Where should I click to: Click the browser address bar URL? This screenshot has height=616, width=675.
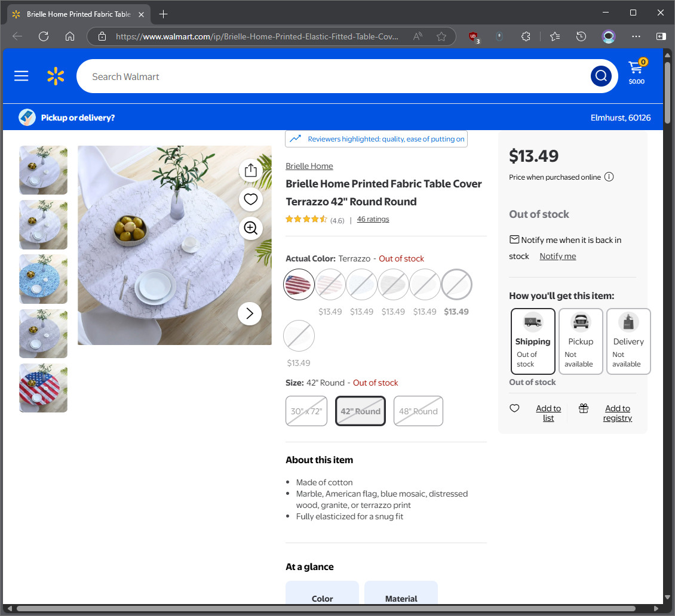(257, 36)
